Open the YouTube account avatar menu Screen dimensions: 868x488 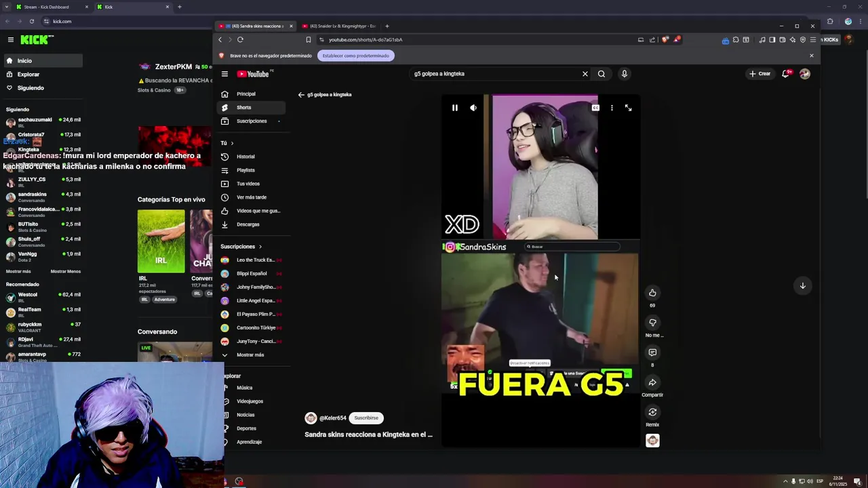tap(805, 74)
